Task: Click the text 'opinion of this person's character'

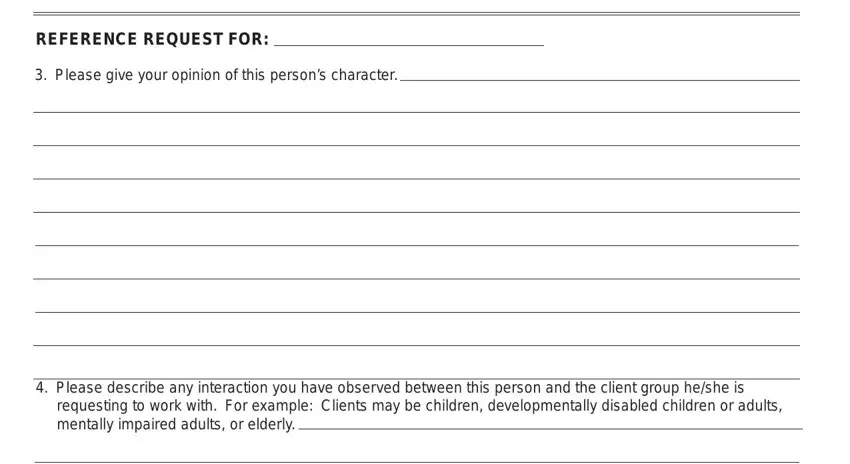Action: tap(284, 75)
